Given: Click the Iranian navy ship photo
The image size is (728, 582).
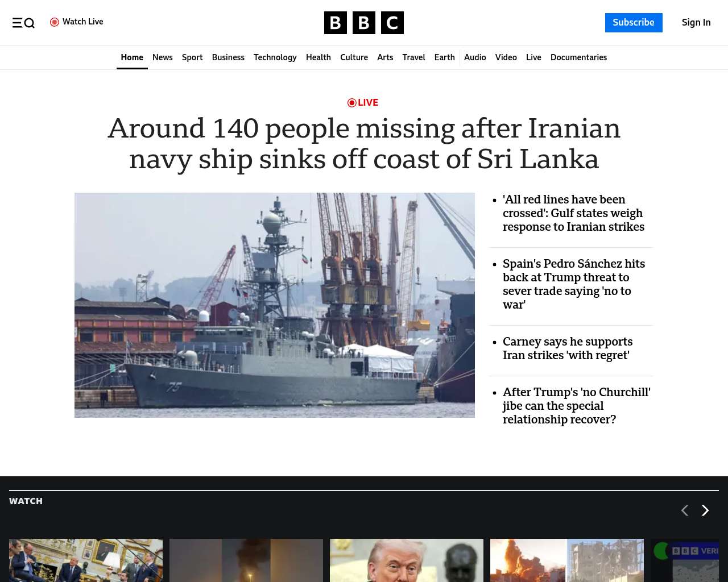Looking at the screenshot, I should pyautogui.click(x=275, y=305).
